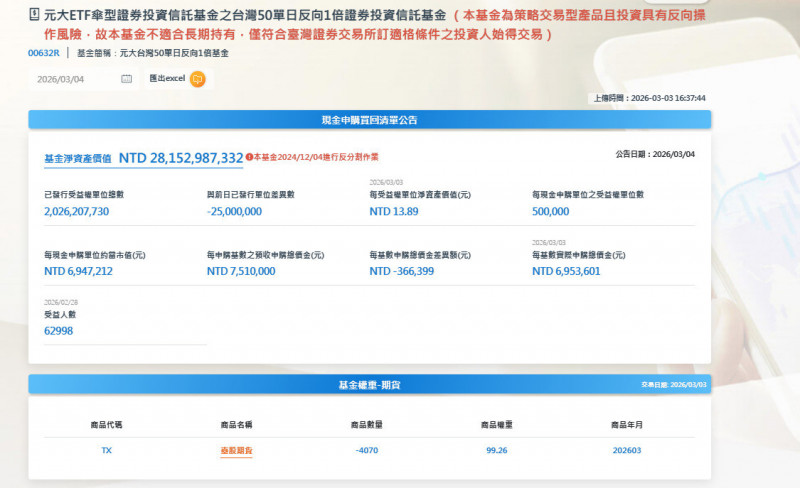Click the 商品年月 column header
The image size is (800, 488).
point(628,424)
